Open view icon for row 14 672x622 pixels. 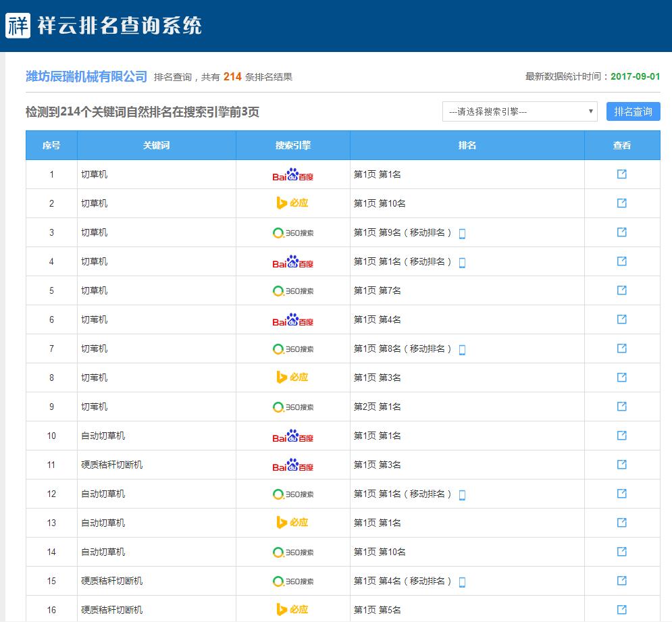[621, 552]
